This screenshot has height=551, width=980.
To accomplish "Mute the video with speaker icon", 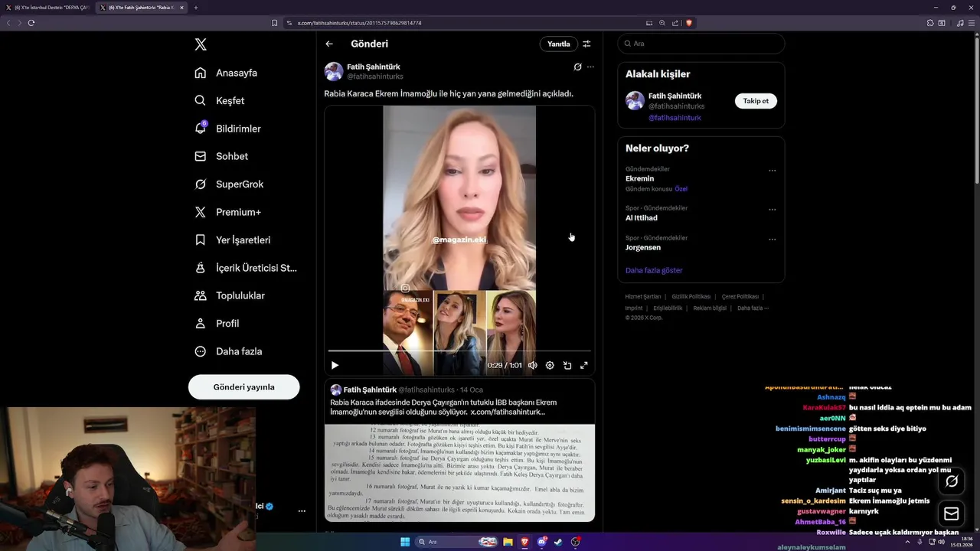I will pyautogui.click(x=533, y=365).
